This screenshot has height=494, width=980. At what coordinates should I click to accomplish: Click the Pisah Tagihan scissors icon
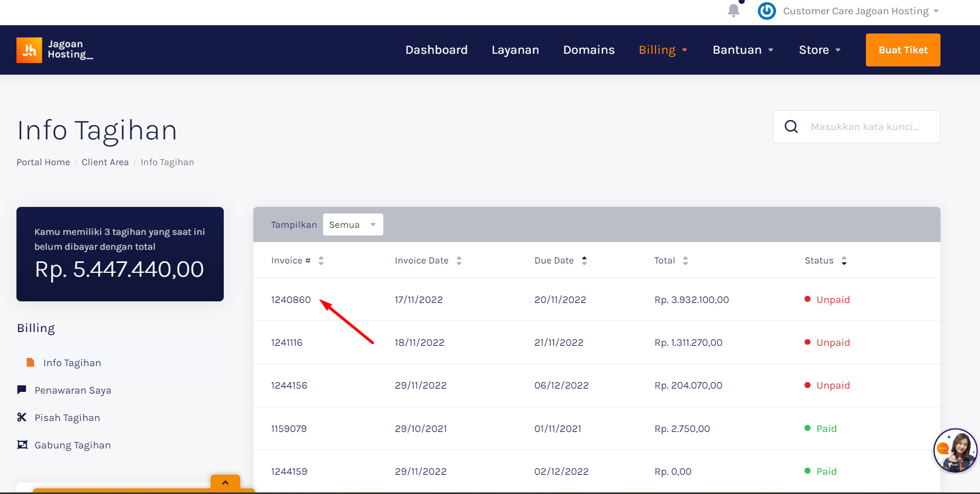(x=22, y=417)
